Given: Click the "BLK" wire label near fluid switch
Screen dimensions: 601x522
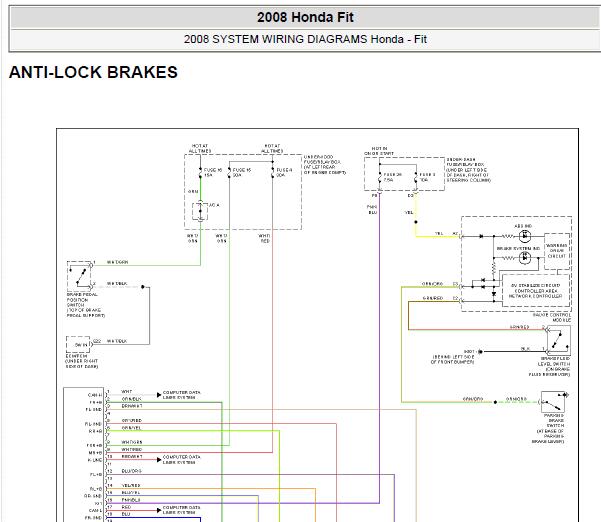Looking at the screenshot, I should coord(525,348).
